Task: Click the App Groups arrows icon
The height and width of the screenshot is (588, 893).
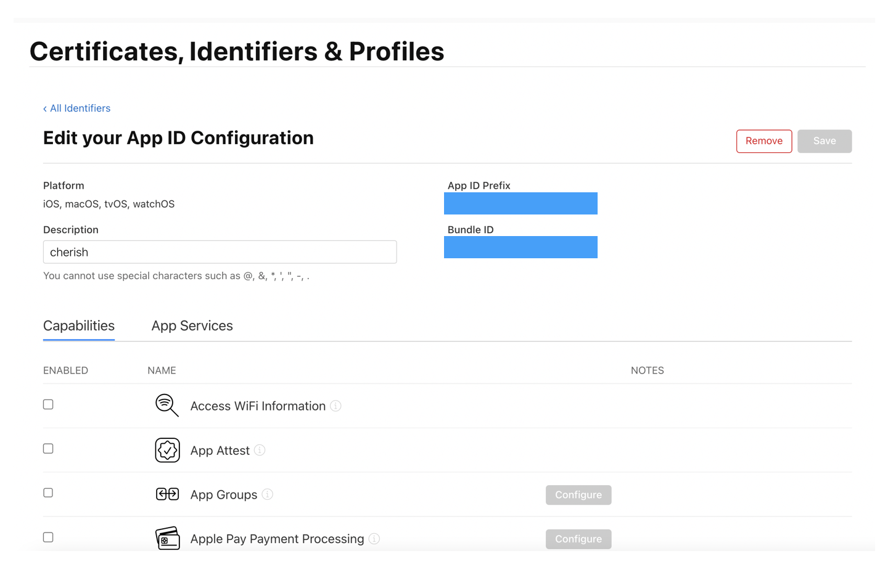Action: (167, 494)
